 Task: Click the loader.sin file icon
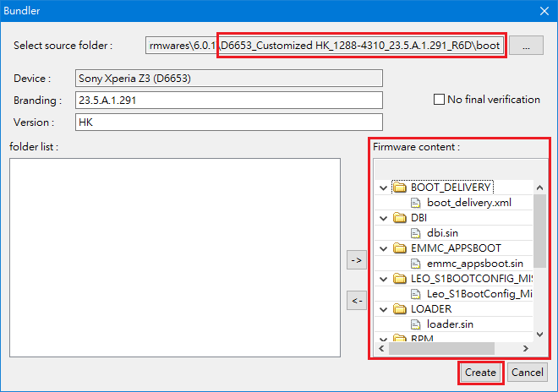point(415,324)
